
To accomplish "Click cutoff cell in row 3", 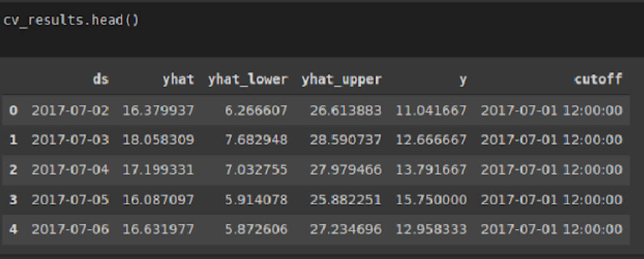I will 552,200.
